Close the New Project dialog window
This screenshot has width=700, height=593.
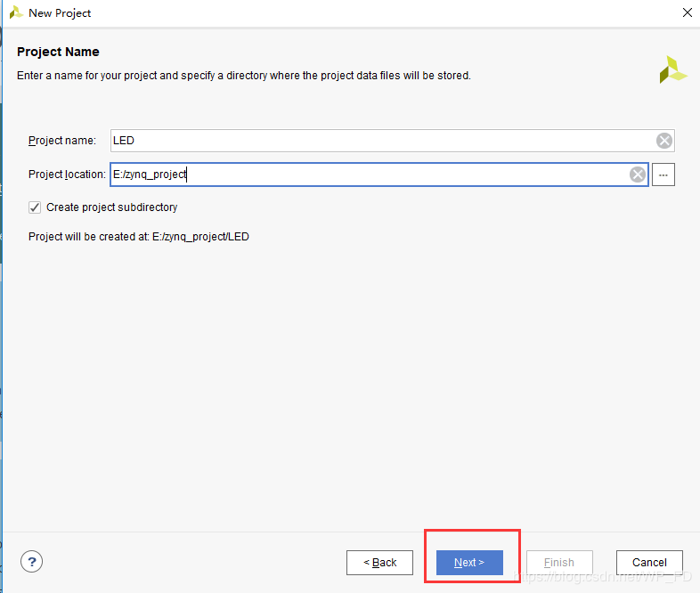coord(687,12)
